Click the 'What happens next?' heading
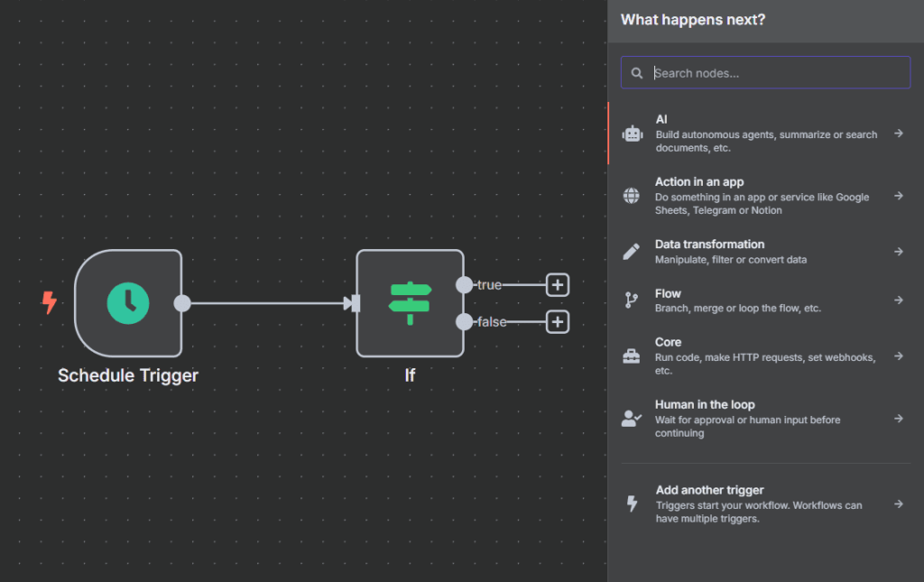Screen dimensions: 924x582 (x=693, y=20)
